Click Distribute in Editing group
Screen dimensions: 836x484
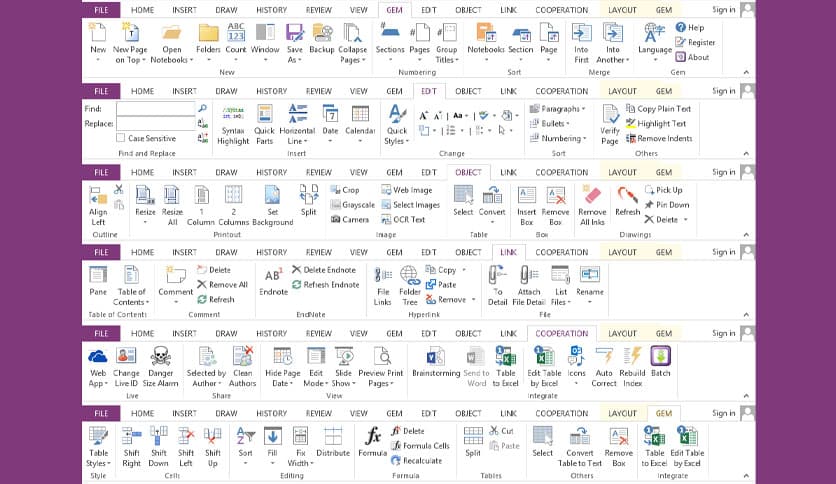click(333, 442)
